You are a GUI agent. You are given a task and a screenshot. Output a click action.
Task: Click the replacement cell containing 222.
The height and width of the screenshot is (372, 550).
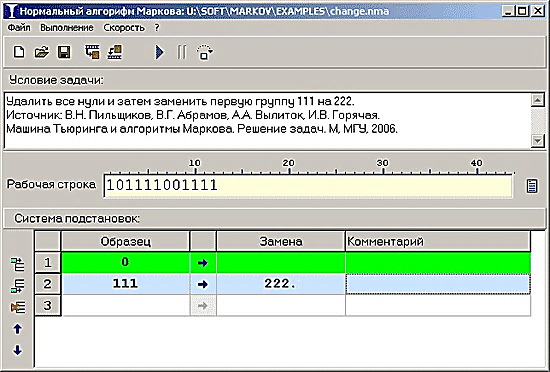281,284
